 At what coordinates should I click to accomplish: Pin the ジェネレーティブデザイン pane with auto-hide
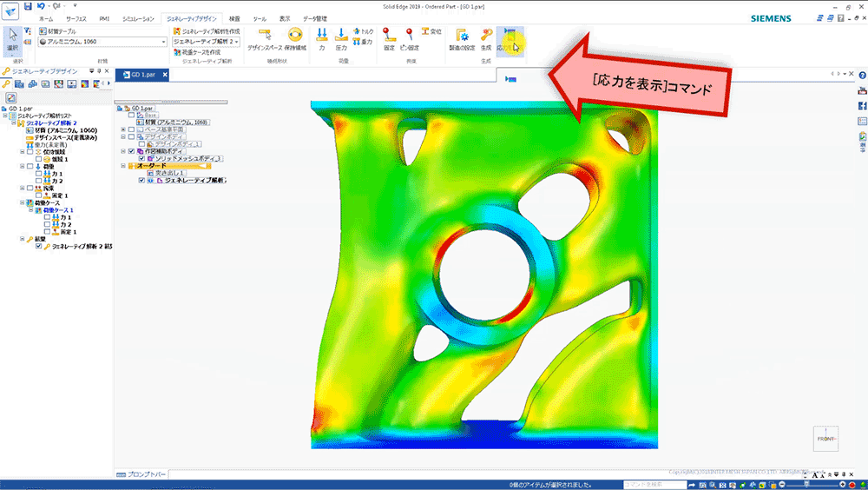(x=99, y=71)
